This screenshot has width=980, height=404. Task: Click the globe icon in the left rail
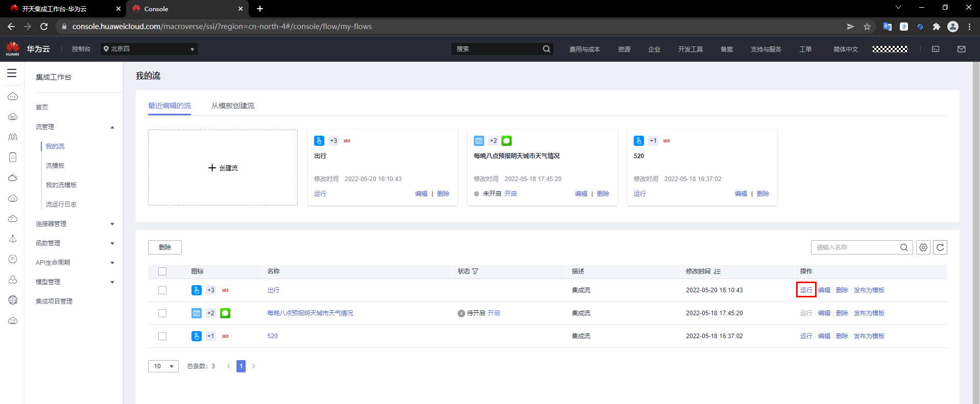click(13, 300)
